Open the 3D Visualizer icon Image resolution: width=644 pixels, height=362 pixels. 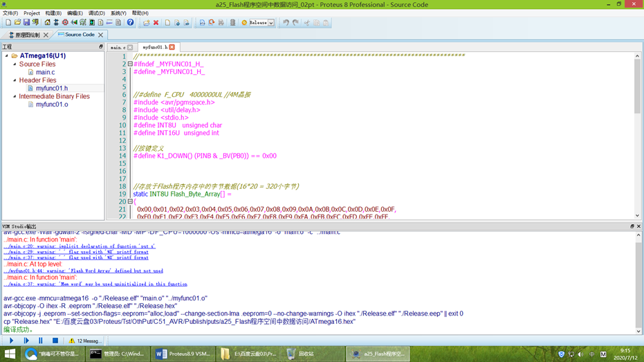point(74,23)
